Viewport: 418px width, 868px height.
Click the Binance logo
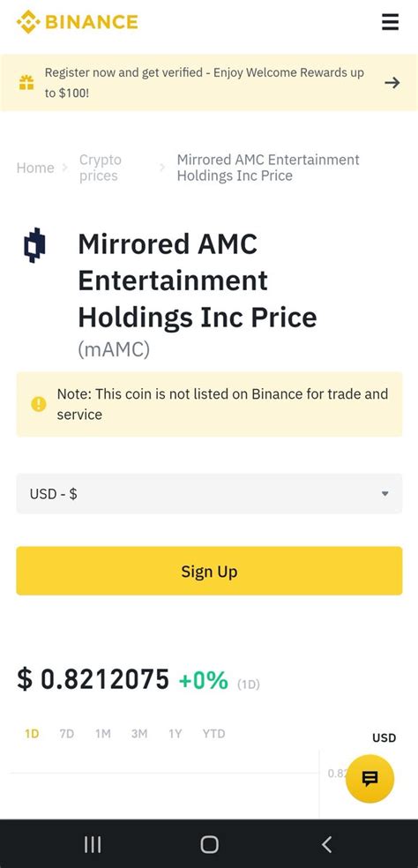click(77, 22)
